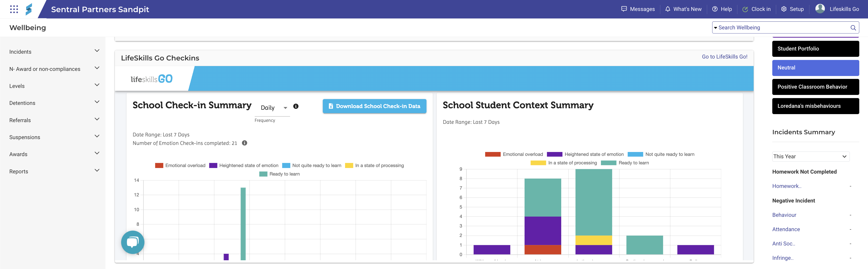This screenshot has height=269, width=868.
Task: Open Setup gear icon
Action: click(784, 9)
